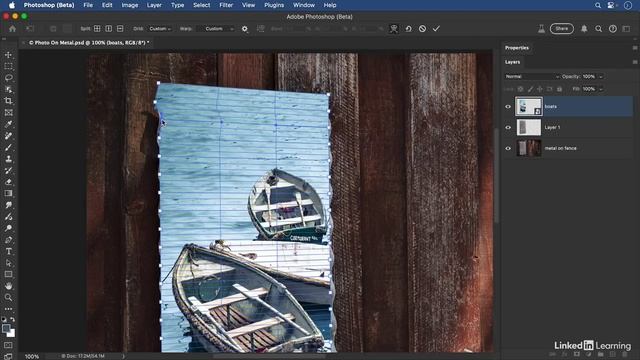Select the Eraser tool
Image resolution: width=640 pixels, height=360 pixels.
click(8, 182)
